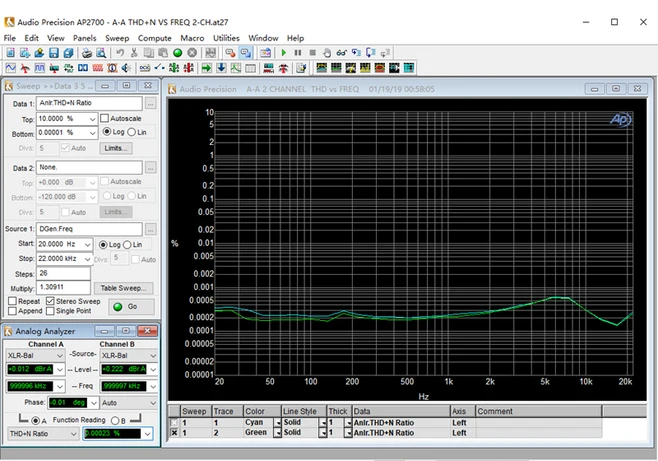The image size is (658, 461).
Task: Open the Cyan color dropdown for trace 1
Action: pyautogui.click(x=277, y=423)
